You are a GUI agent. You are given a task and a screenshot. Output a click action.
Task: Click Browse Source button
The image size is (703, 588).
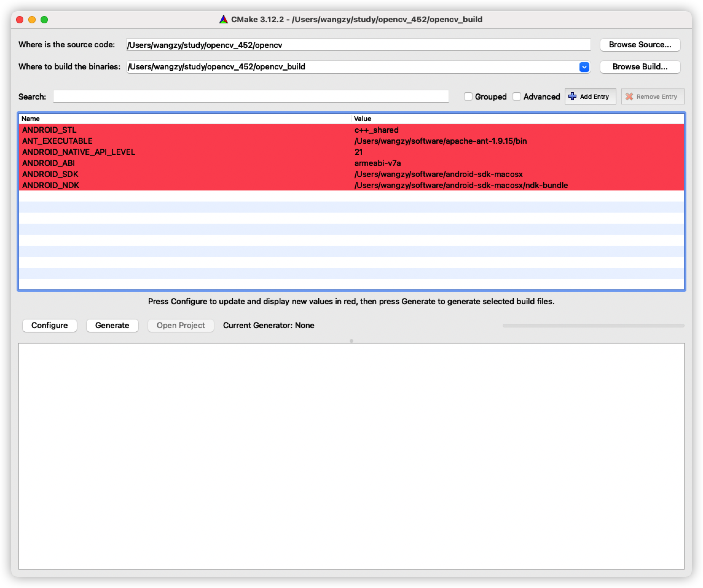(x=640, y=45)
